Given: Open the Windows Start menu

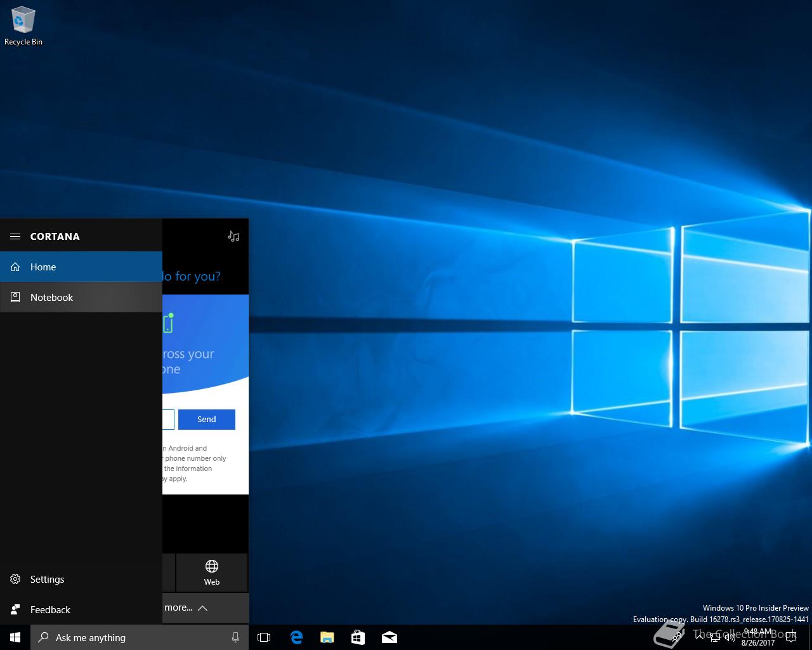Looking at the screenshot, I should (15, 637).
